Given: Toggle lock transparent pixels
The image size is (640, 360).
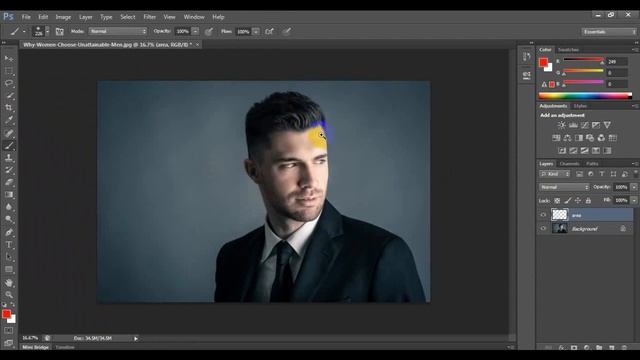Looking at the screenshot, I should (x=557, y=200).
